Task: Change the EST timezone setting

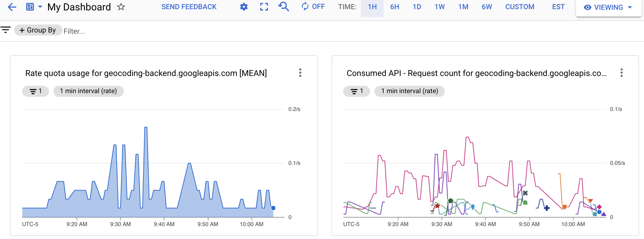Action: coord(558,7)
